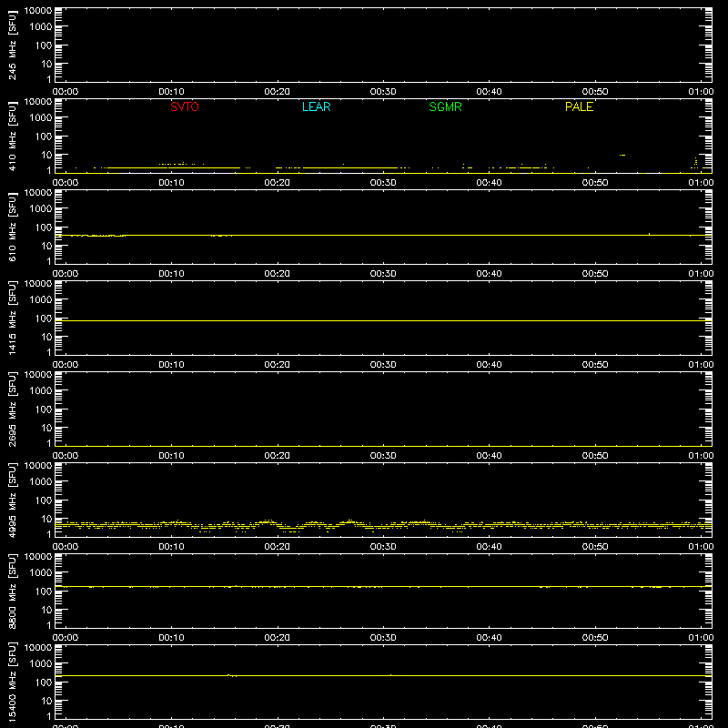Click the 00:20 time tick under 610 MHz plot
The image size is (728, 728).
pyautogui.click(x=278, y=274)
